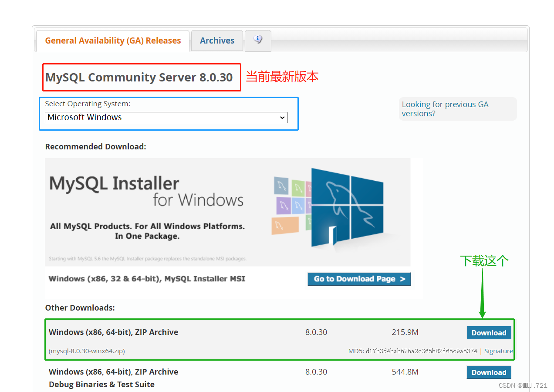Download the 544.8M Debug Binaries ZIP Archive

click(x=489, y=372)
